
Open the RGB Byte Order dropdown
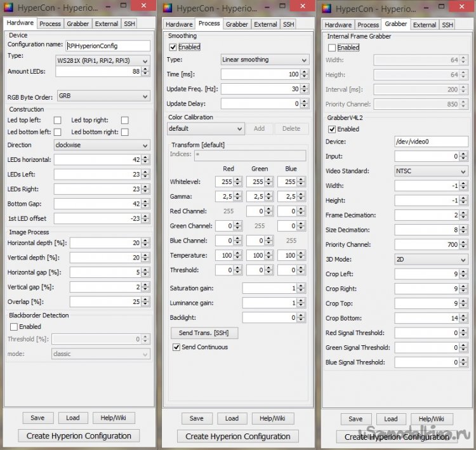[103, 96]
